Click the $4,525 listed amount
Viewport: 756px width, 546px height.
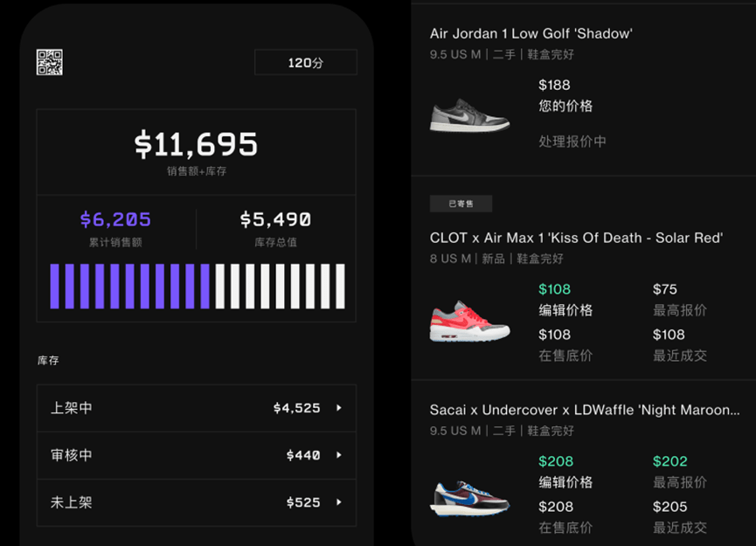coord(296,408)
